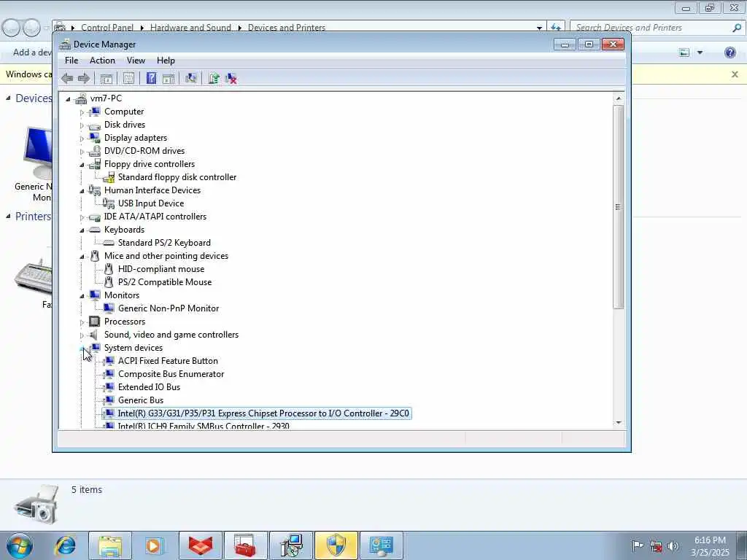Collapse the Human Interface Devices category
The height and width of the screenshot is (560, 747).
[82, 191]
